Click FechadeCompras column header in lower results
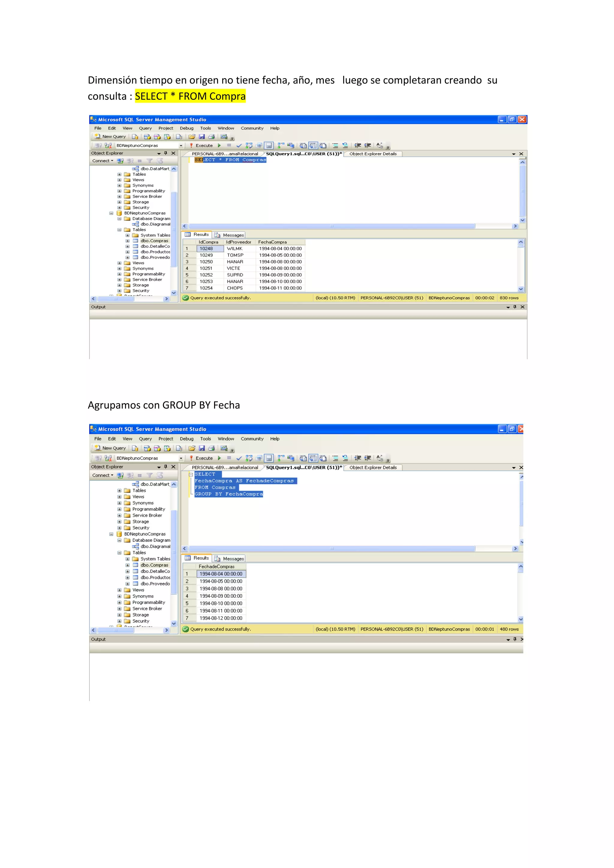This screenshot has height=868, width=614. (x=221, y=567)
